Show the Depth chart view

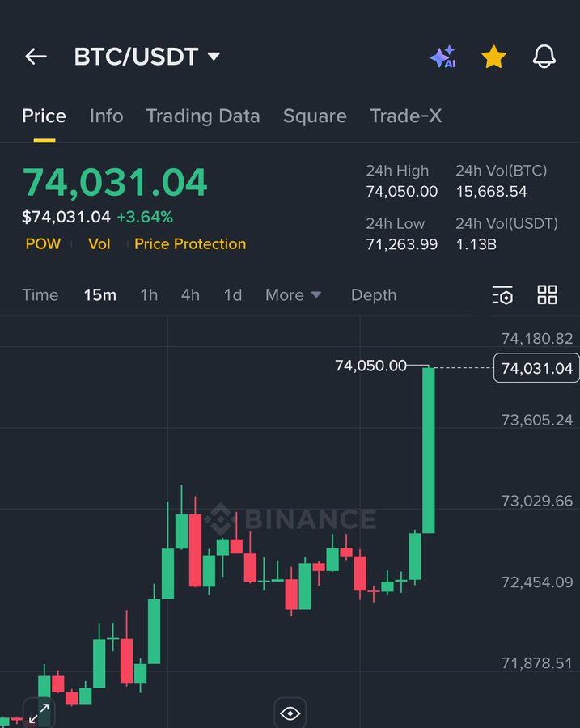[374, 295]
